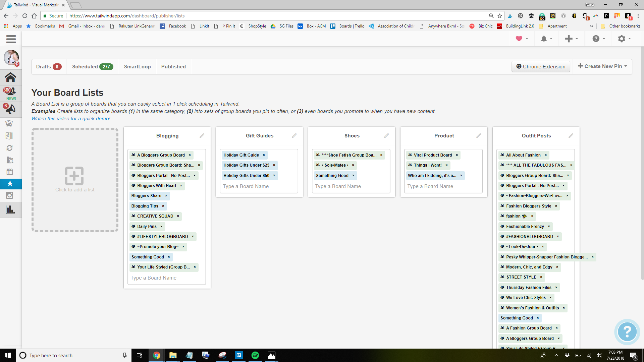
Task: Switch to the Drafts tab
Action: click(49, 67)
